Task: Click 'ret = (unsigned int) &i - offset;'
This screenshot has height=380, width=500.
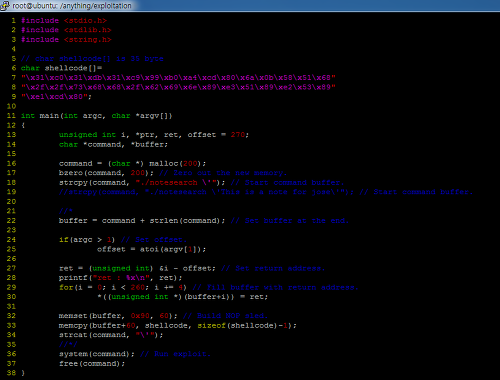Action: 137,268
